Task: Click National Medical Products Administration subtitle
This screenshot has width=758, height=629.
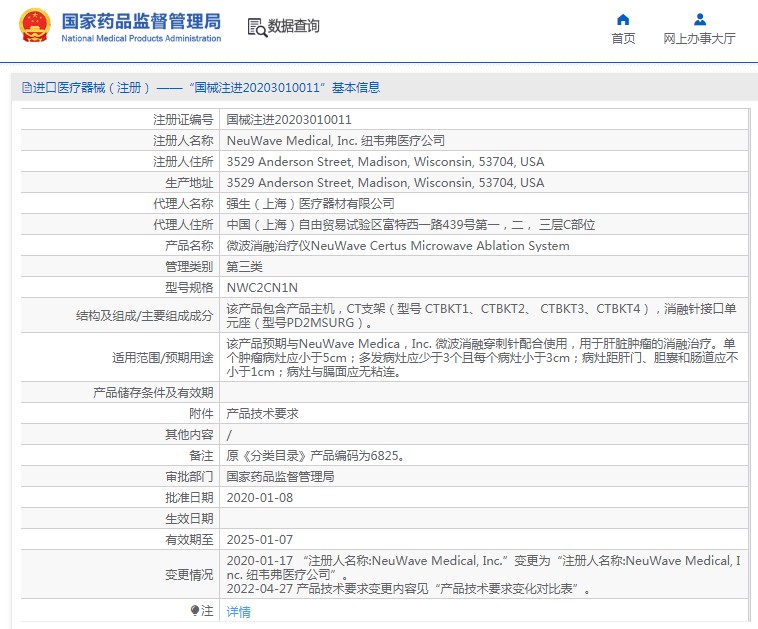Action: tap(141, 38)
